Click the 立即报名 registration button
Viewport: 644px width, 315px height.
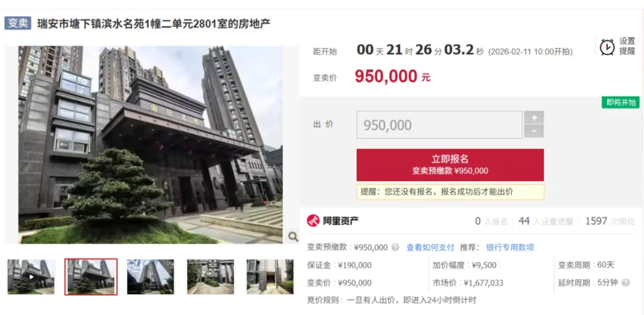point(450,165)
